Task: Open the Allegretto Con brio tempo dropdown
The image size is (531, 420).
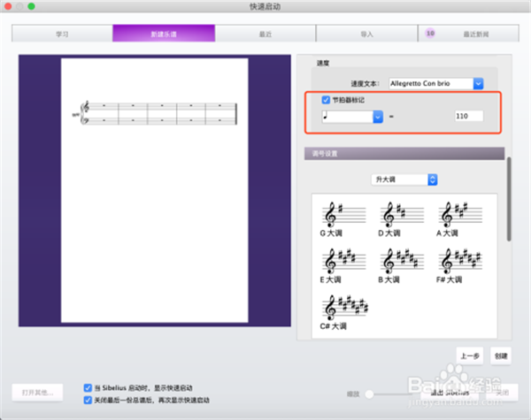Action: point(478,83)
